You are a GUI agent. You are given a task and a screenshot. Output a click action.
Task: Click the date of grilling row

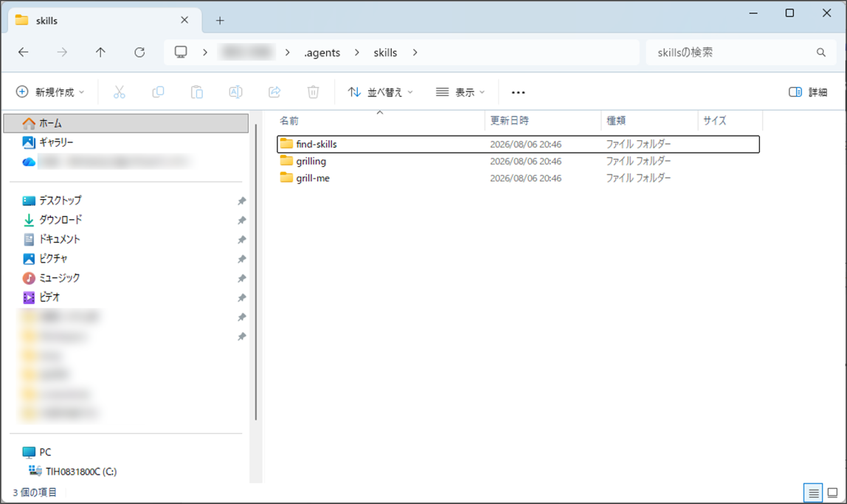(x=525, y=161)
